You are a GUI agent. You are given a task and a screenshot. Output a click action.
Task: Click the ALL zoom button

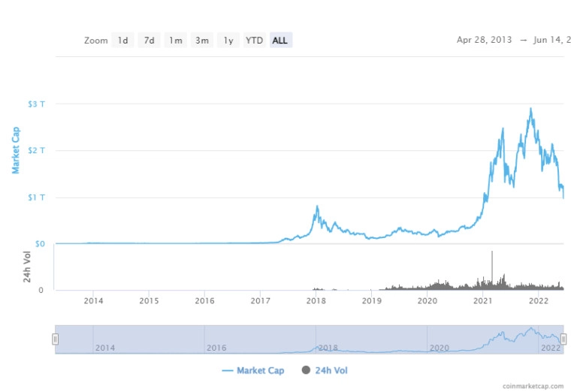pos(280,41)
